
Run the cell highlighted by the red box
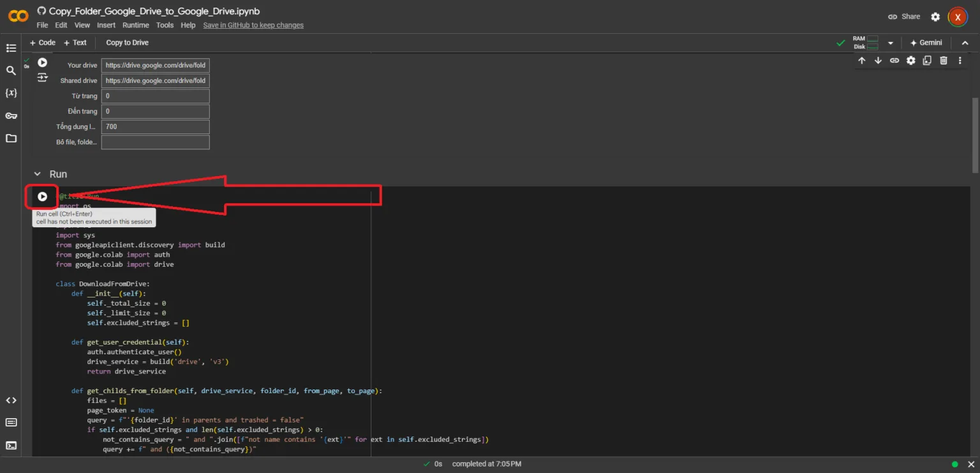click(42, 197)
